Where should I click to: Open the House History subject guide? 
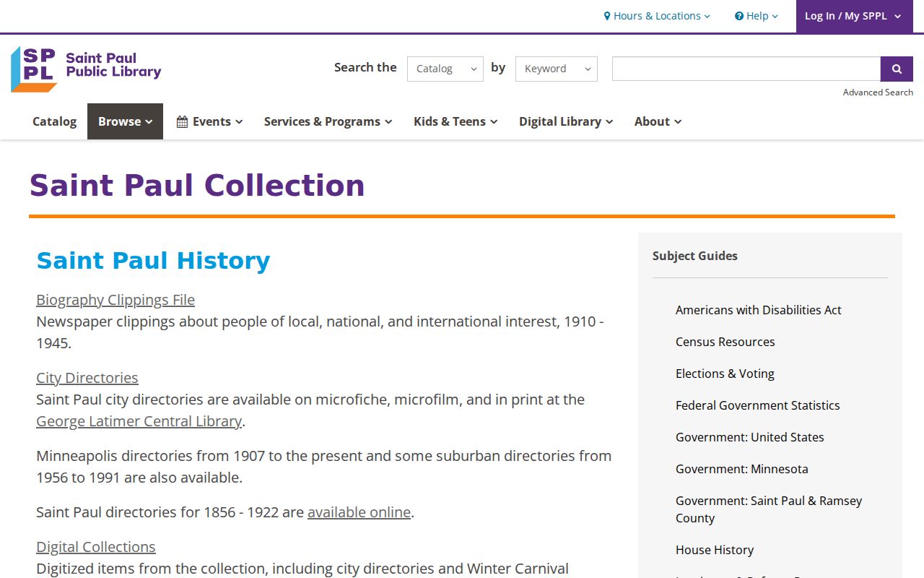point(715,550)
